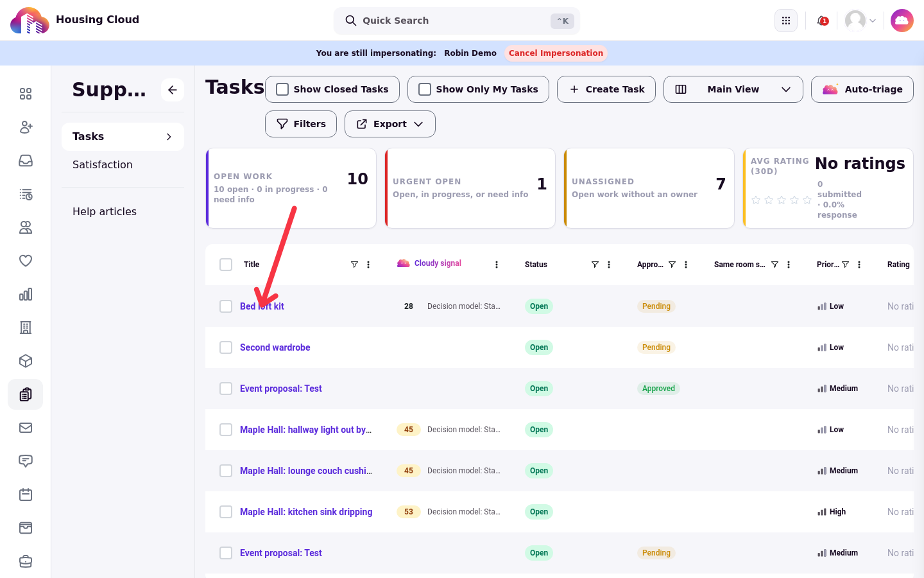Go to the Satisfaction section
Screen dimensions: 924x578
[x=103, y=165]
